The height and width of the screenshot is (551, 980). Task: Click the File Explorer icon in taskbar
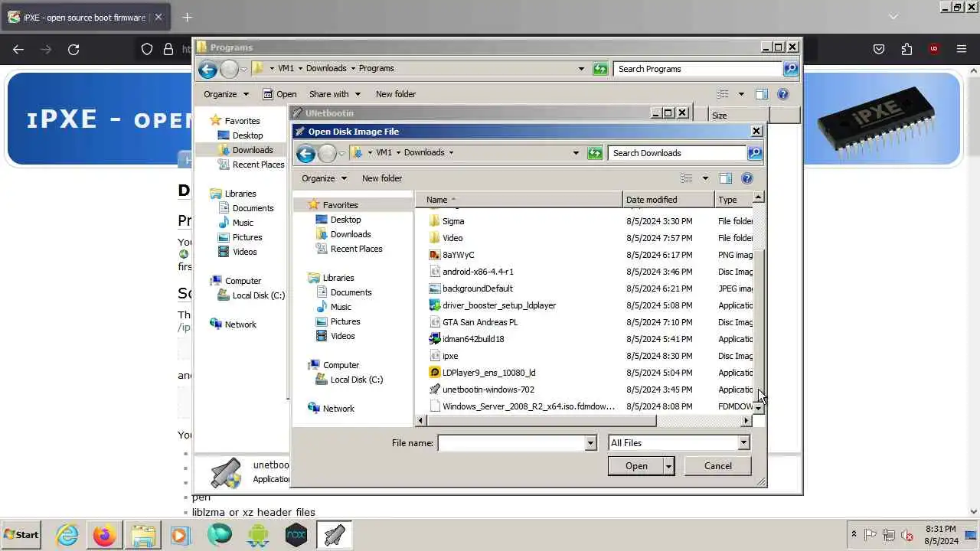tap(143, 535)
